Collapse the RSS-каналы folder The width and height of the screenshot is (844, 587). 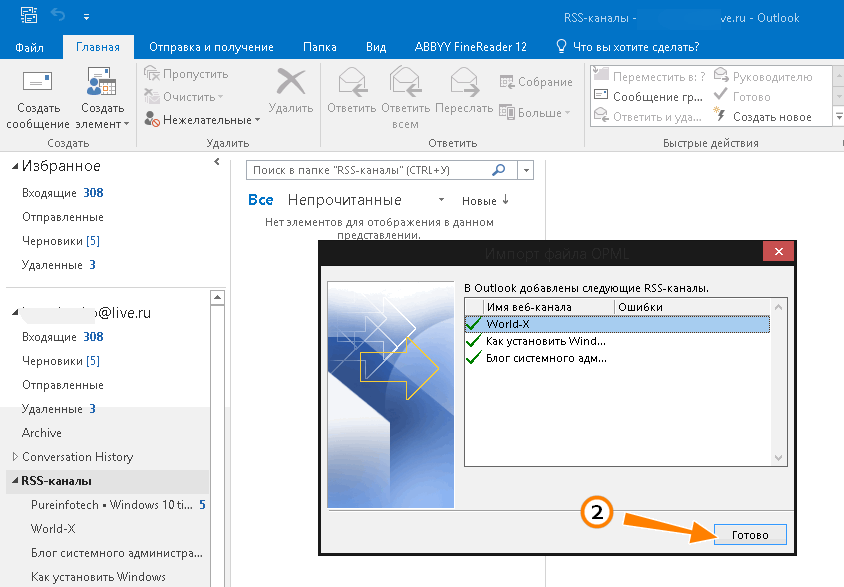[x=15, y=480]
